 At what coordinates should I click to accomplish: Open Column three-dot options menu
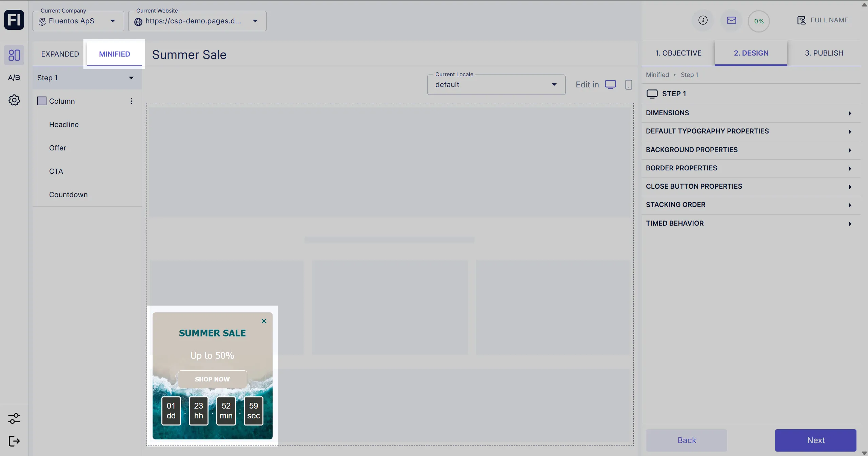[x=131, y=101]
